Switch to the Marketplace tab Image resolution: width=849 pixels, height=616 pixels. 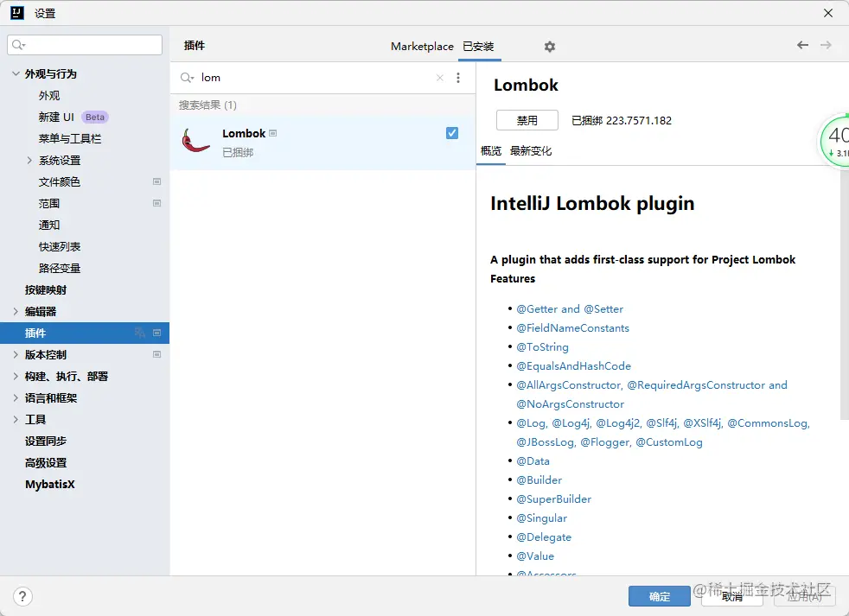coord(422,47)
